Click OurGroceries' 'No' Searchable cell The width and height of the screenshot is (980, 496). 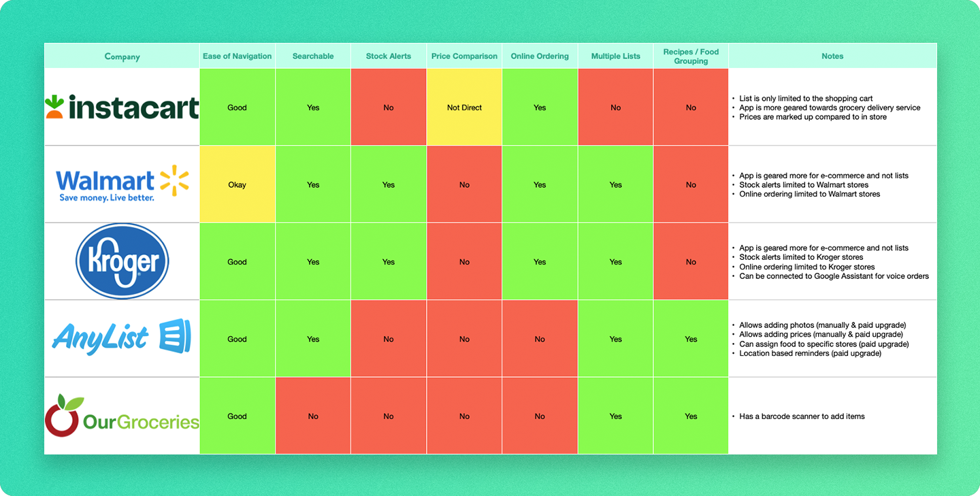pos(313,416)
